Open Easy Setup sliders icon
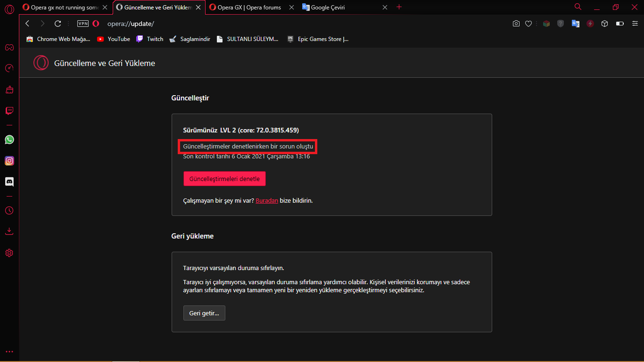Image resolution: width=644 pixels, height=362 pixels. pos(635,24)
